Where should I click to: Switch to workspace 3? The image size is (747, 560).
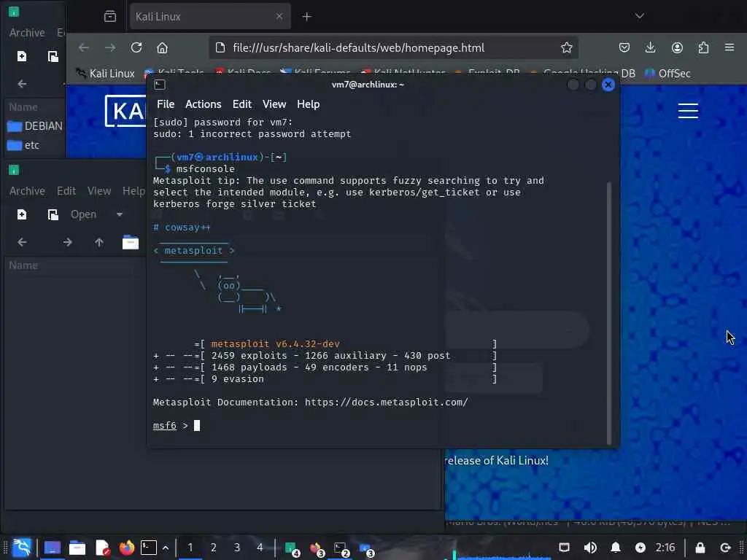tap(237, 548)
